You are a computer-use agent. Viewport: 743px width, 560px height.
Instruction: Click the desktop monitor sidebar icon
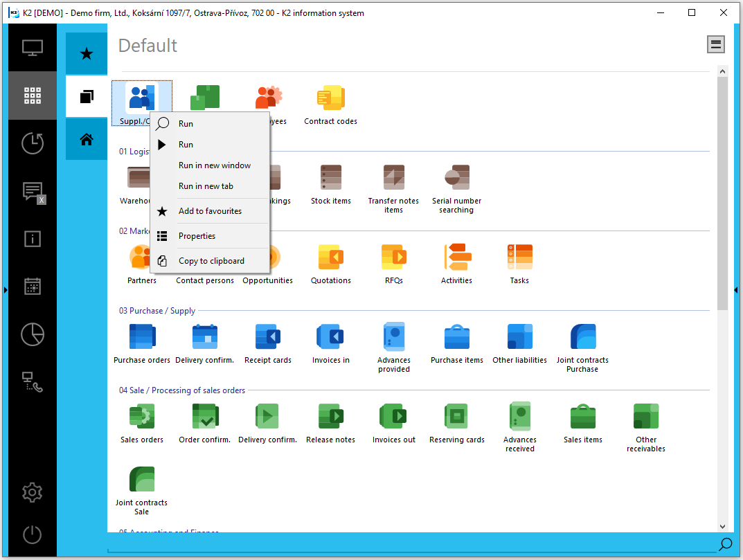pos(33,48)
